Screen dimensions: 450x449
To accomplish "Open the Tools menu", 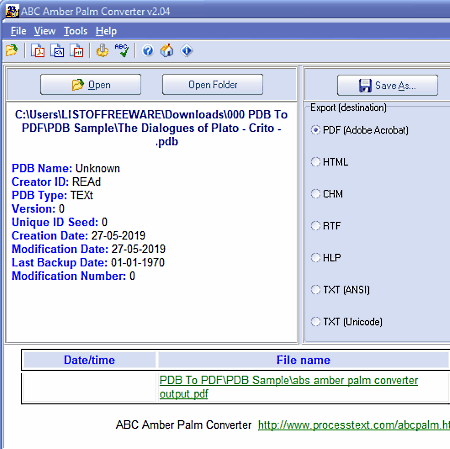I will [76, 31].
